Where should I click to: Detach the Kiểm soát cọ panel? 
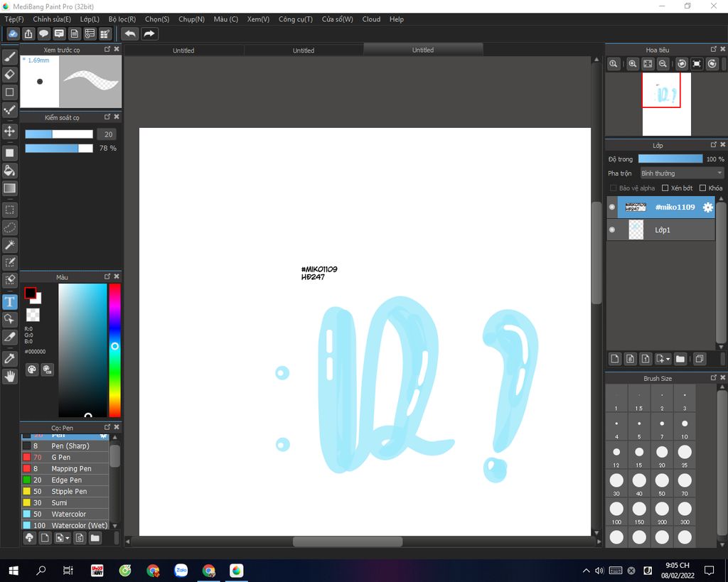pos(107,117)
